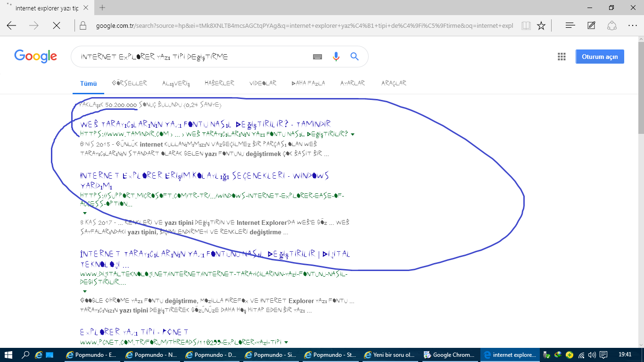
Task: Open the Action Center notifications icon
Action: pos(603,354)
